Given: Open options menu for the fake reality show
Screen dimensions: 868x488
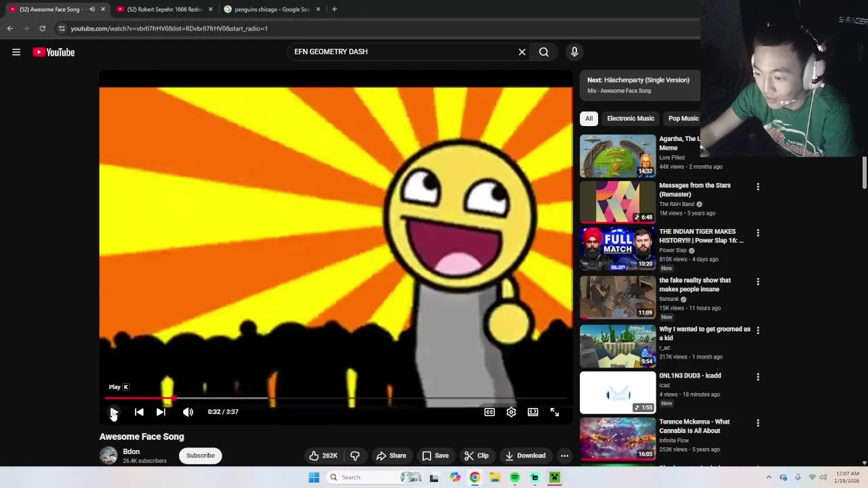Looking at the screenshot, I should (x=758, y=281).
